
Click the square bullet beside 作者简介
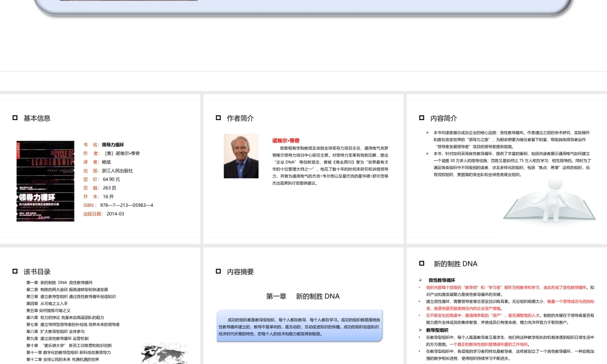coord(219,118)
